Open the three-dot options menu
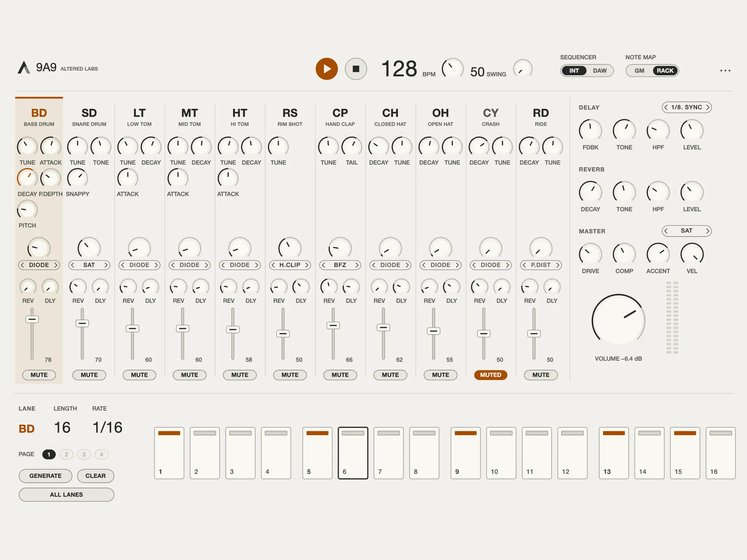 (x=725, y=71)
